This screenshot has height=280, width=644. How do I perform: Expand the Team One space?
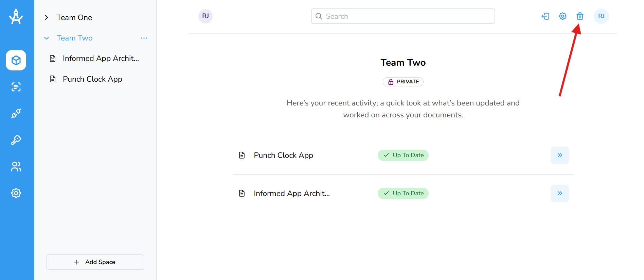(47, 17)
